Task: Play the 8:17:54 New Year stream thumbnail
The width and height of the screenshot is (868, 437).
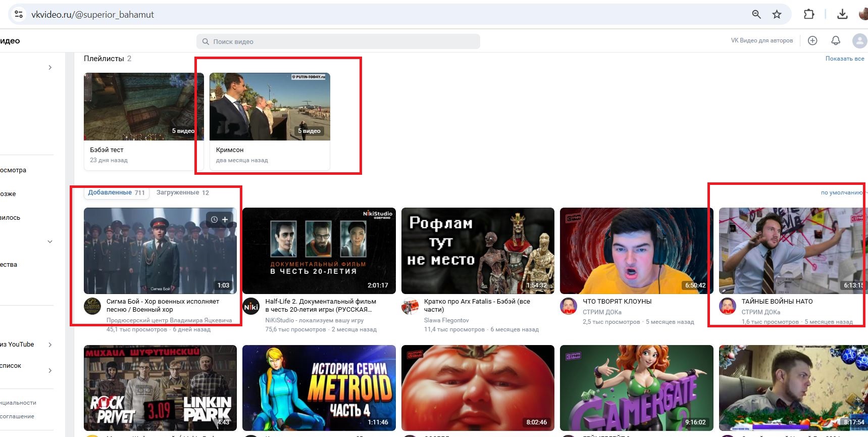Action: tap(793, 388)
